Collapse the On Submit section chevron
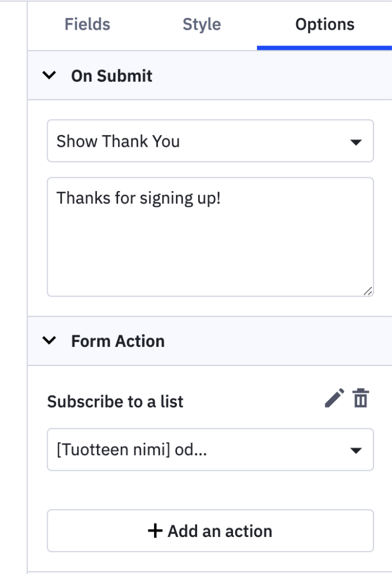Viewport: 392px width, 574px height. 50,76
